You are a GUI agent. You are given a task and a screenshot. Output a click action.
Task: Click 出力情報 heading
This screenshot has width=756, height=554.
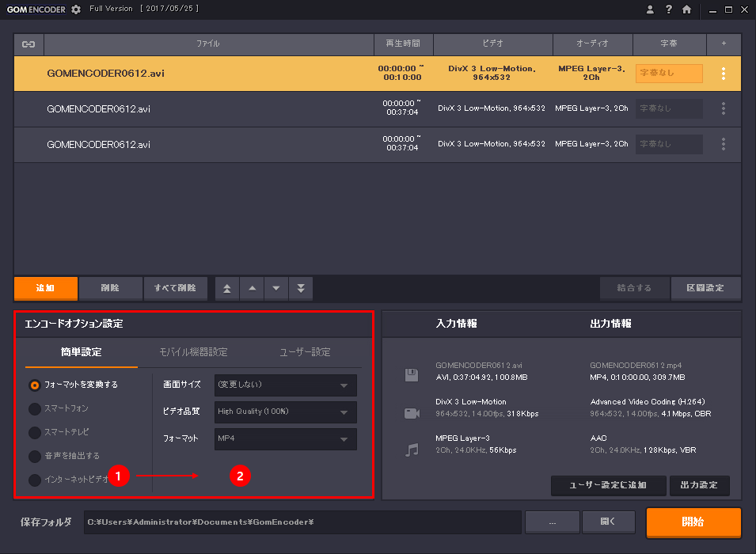611,324
